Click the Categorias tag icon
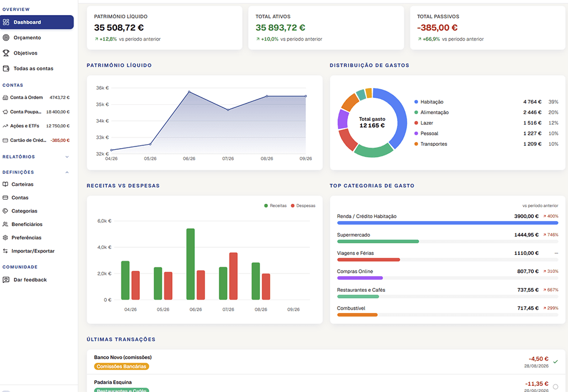This screenshot has width=568, height=392. (5, 211)
